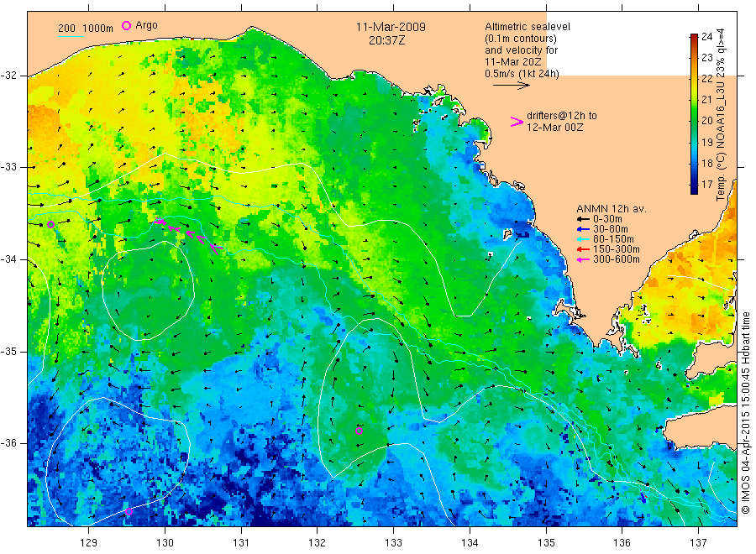Viewport: 756px width, 554px height.
Task: Click the latitude label -35
Action: pyautogui.click(x=8, y=351)
